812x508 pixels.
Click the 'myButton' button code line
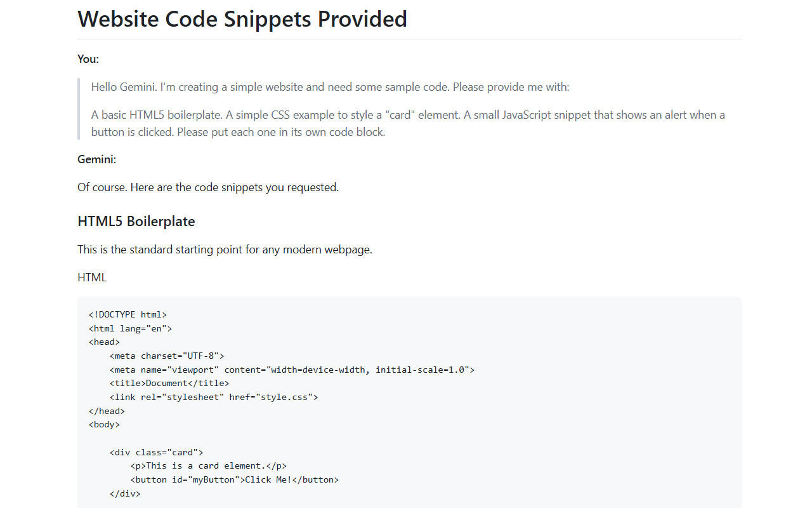[x=235, y=479]
